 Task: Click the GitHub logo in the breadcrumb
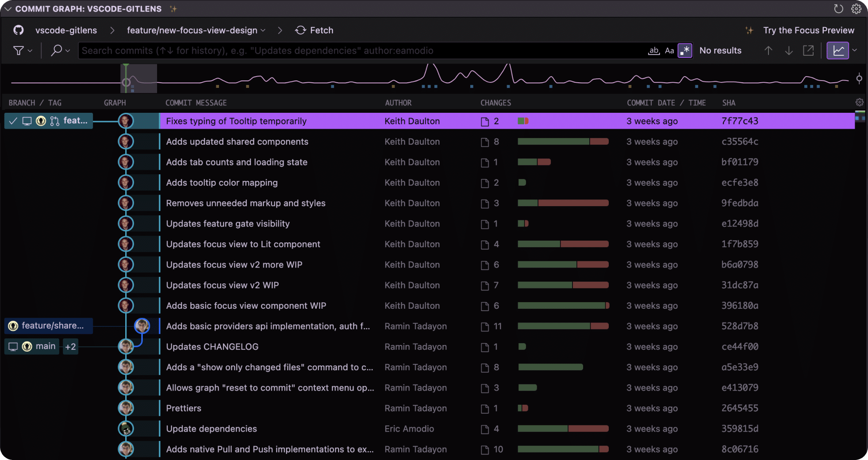pyautogui.click(x=18, y=30)
